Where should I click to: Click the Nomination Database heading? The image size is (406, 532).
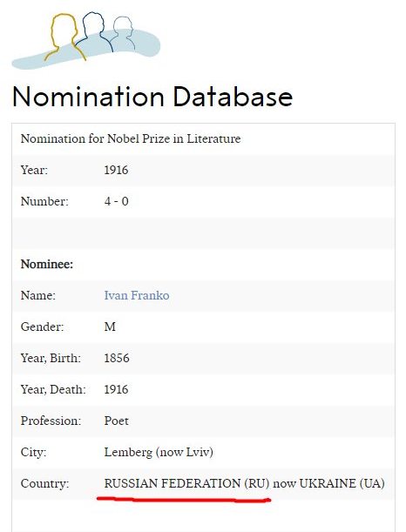click(152, 97)
